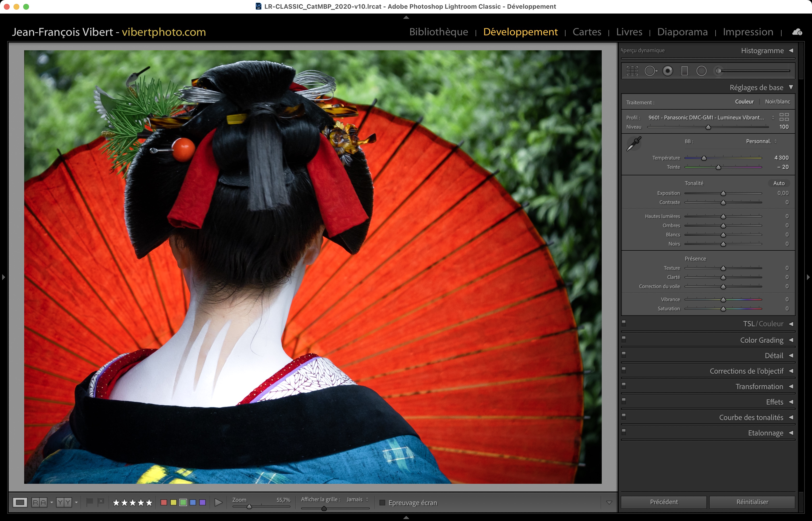The image size is (812, 521).
Task: Click the blue color label swatch
Action: 193,502
